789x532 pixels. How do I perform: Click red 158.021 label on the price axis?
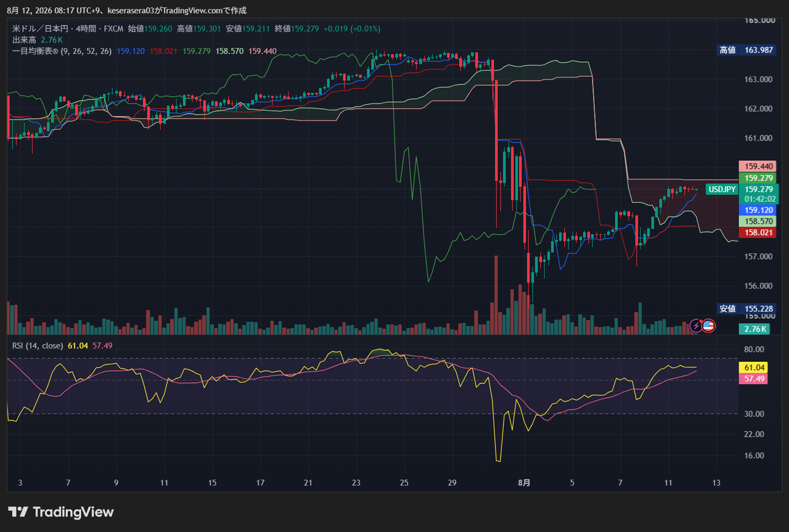[x=759, y=232]
